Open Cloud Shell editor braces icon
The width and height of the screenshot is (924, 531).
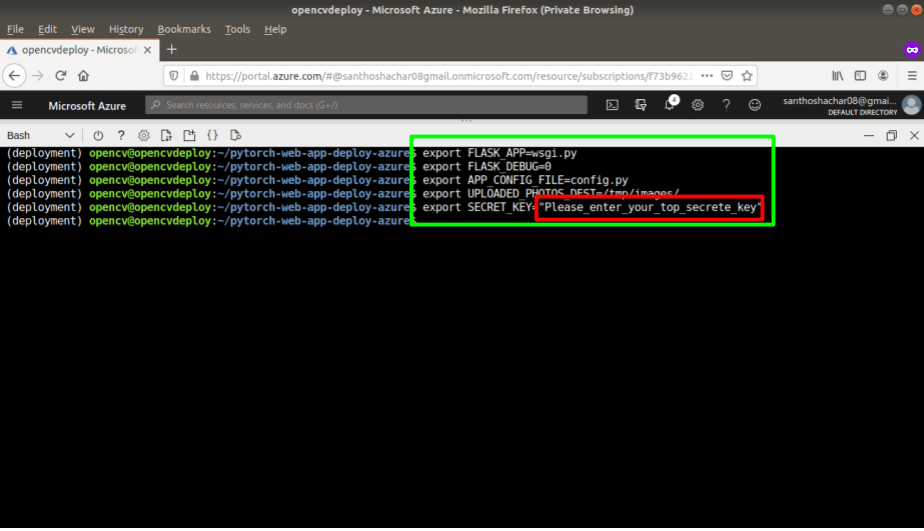click(212, 136)
